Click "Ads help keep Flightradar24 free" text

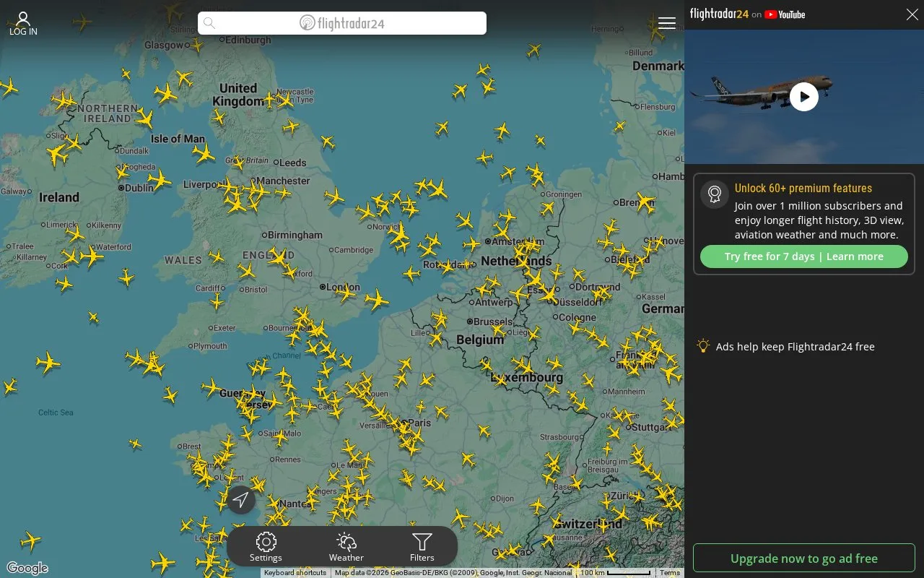(796, 347)
